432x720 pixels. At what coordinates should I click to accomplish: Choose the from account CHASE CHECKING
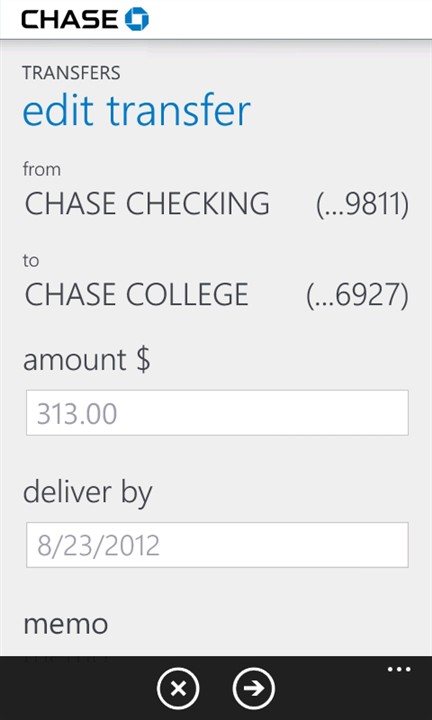(147, 203)
